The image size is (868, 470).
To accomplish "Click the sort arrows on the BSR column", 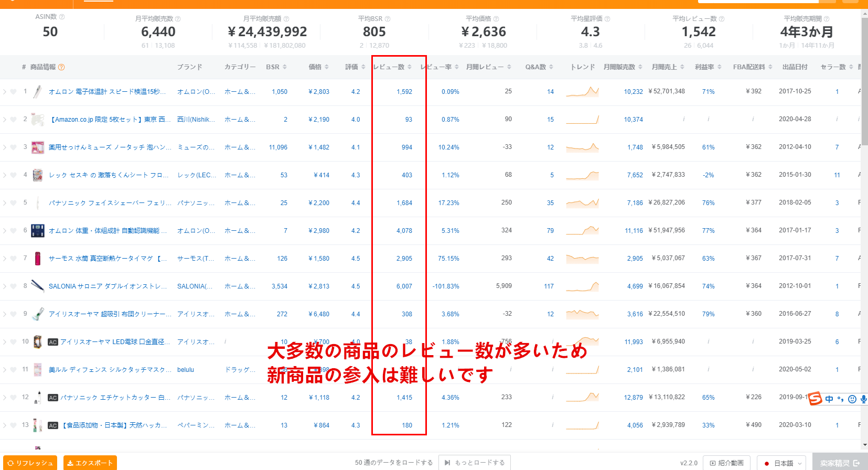I will click(x=285, y=67).
